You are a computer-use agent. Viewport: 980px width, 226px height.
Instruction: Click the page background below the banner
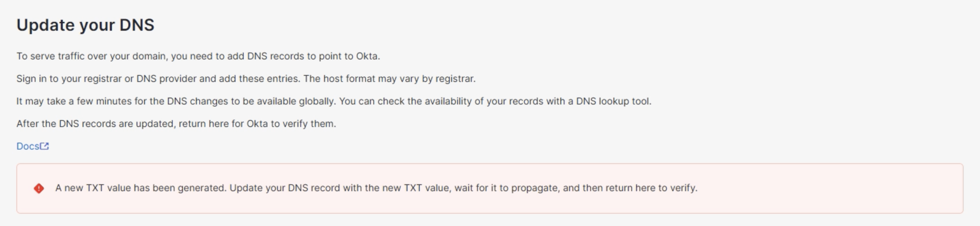pos(490,221)
